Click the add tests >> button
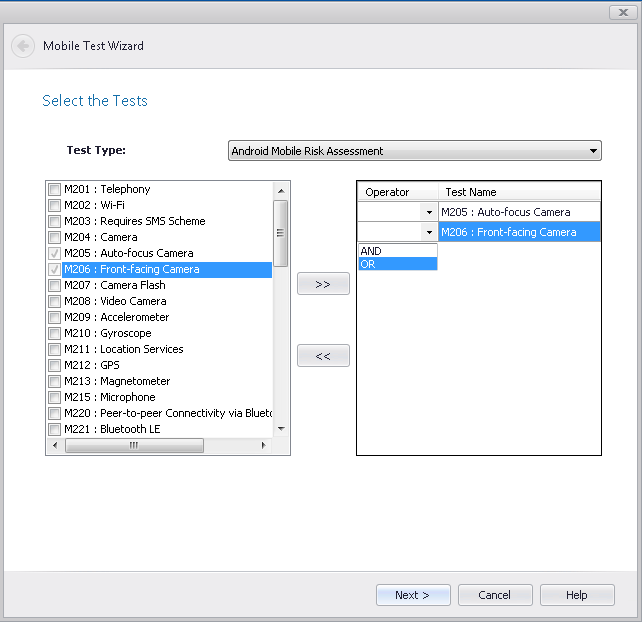 (323, 284)
